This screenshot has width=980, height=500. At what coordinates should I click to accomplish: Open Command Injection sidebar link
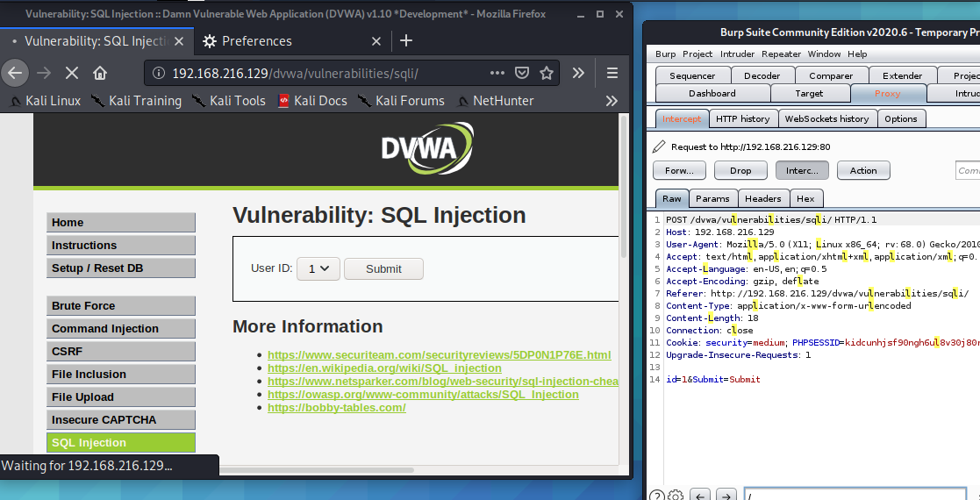click(x=120, y=329)
